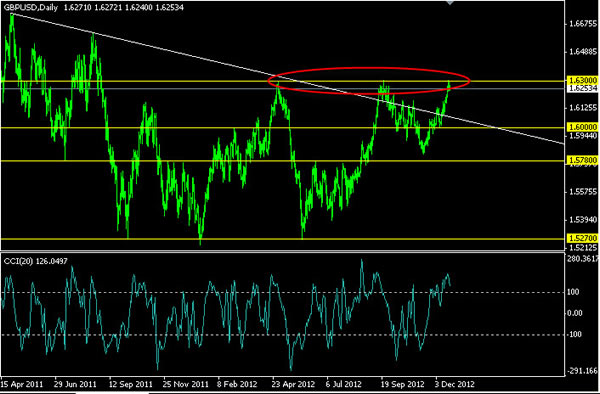Click the 1.66755 price scale label
This screenshot has width=600, height=394.
tap(583, 24)
